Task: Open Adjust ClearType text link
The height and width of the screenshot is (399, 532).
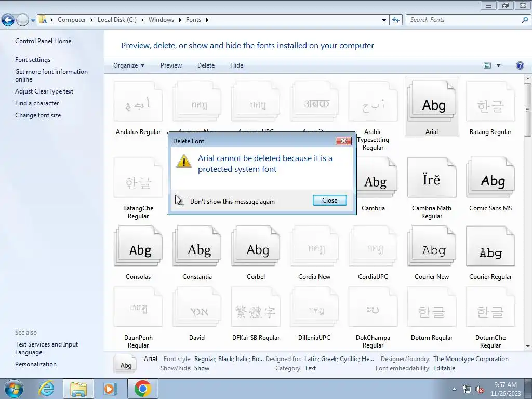Action: click(44, 91)
